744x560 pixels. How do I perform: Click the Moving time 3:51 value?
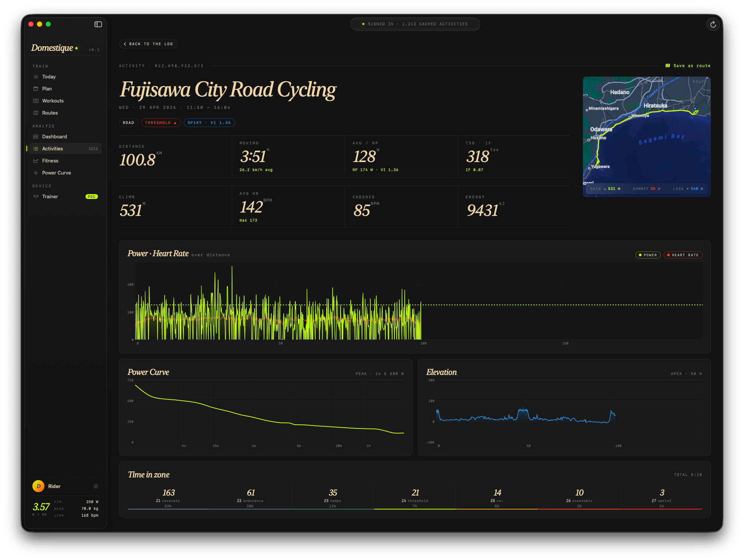pyautogui.click(x=253, y=156)
